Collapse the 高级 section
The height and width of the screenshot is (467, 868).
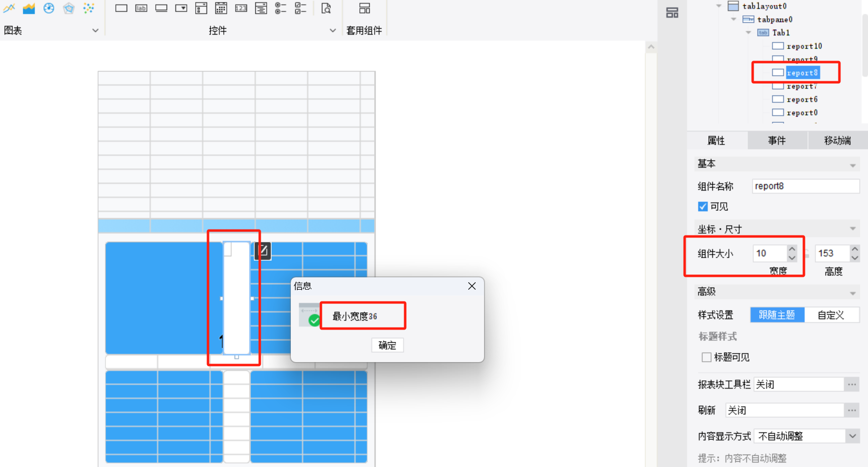tap(853, 294)
